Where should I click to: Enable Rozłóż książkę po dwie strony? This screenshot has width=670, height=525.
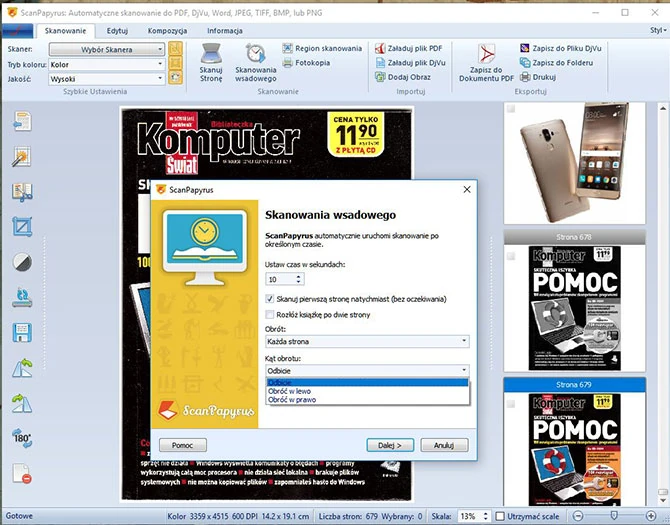click(x=270, y=314)
